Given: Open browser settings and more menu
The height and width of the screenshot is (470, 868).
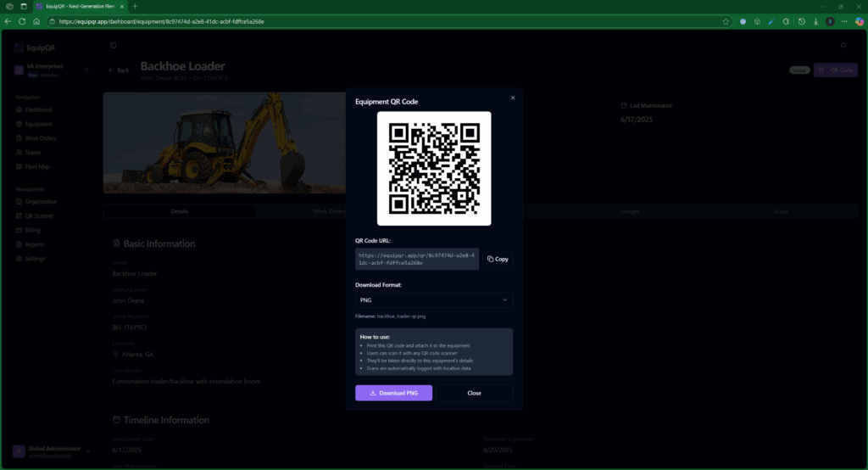Looking at the screenshot, I should coord(844,21).
